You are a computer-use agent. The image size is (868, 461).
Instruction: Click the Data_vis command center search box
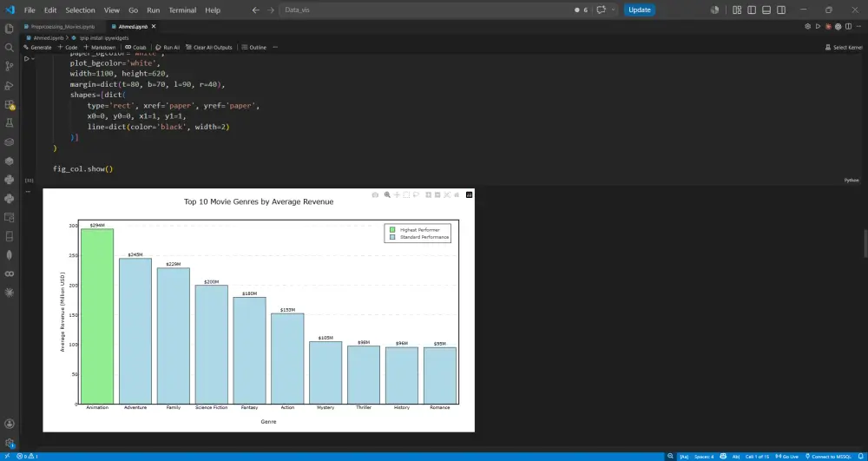[x=424, y=10]
